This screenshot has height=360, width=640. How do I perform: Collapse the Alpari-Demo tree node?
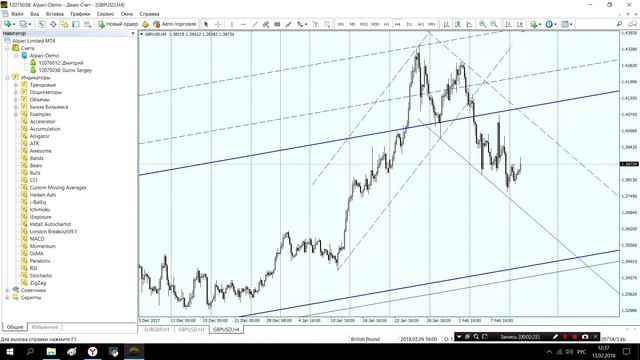tap(16, 56)
